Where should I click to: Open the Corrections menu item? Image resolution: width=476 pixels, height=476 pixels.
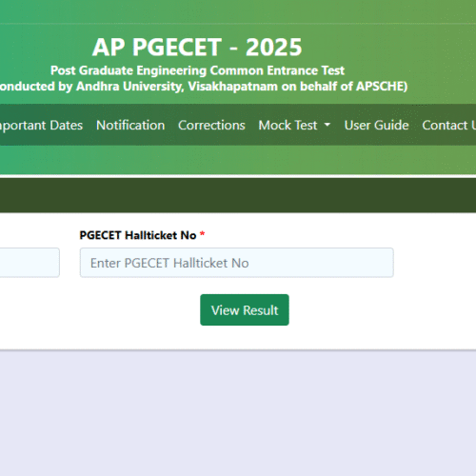coord(211,125)
